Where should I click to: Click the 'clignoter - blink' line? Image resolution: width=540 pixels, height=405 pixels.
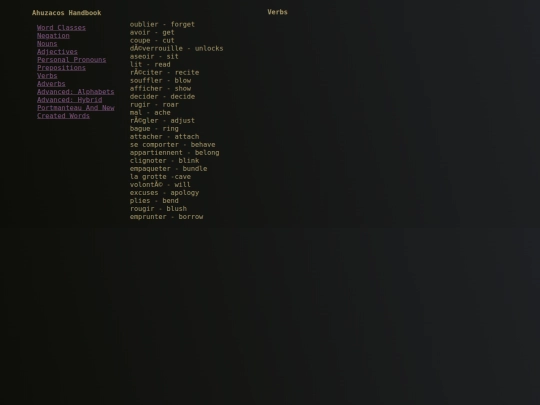click(165, 160)
